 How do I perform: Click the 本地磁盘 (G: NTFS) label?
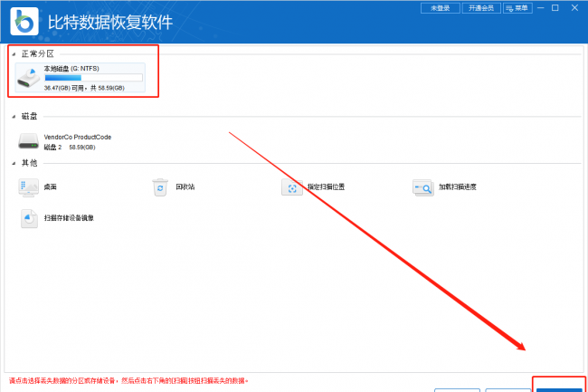[x=71, y=69]
